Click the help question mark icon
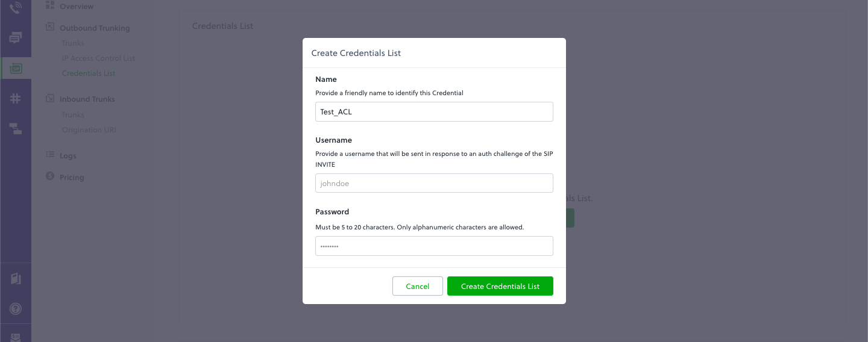868x342 pixels. (16, 309)
